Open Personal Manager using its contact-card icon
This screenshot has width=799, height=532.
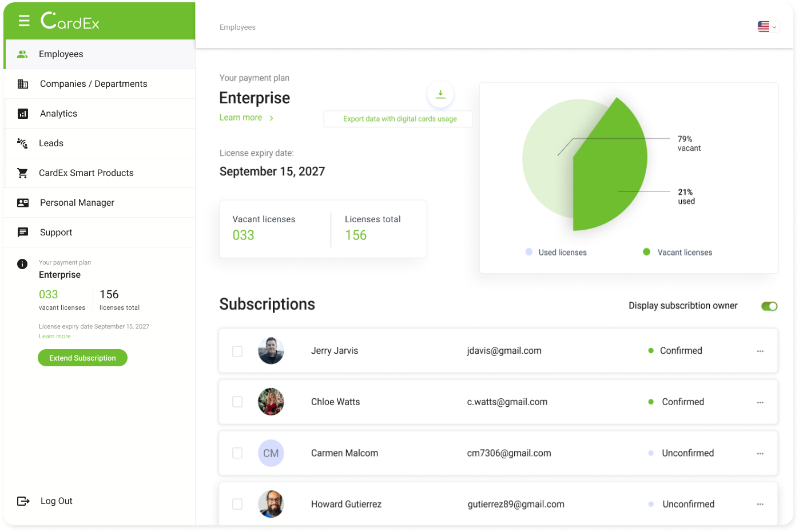22,202
